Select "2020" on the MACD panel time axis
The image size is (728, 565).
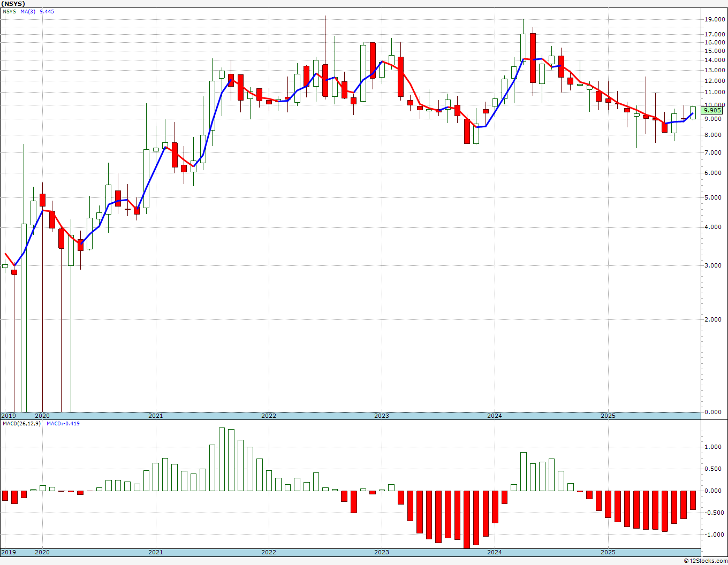click(42, 552)
